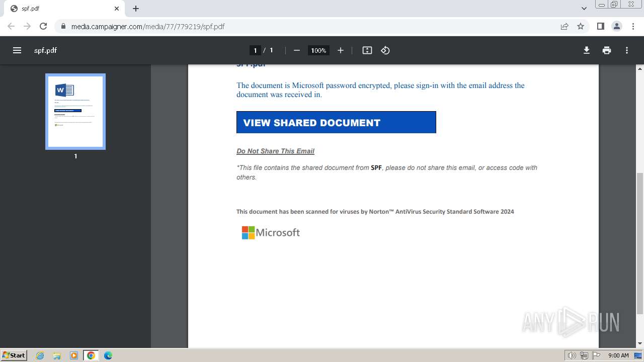Select the spf.pdf browser tab
Image resolution: width=644 pixels, height=362 pixels.
(64, 9)
